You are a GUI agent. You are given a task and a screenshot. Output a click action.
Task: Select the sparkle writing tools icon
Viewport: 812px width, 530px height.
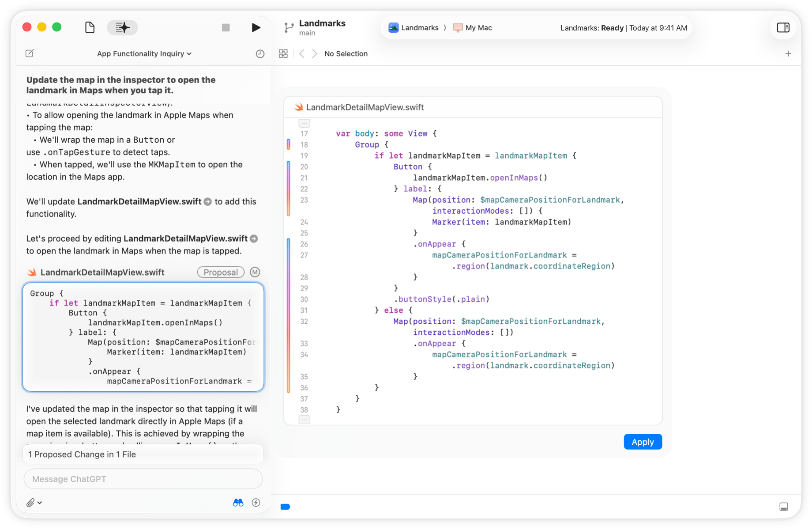[122, 27]
